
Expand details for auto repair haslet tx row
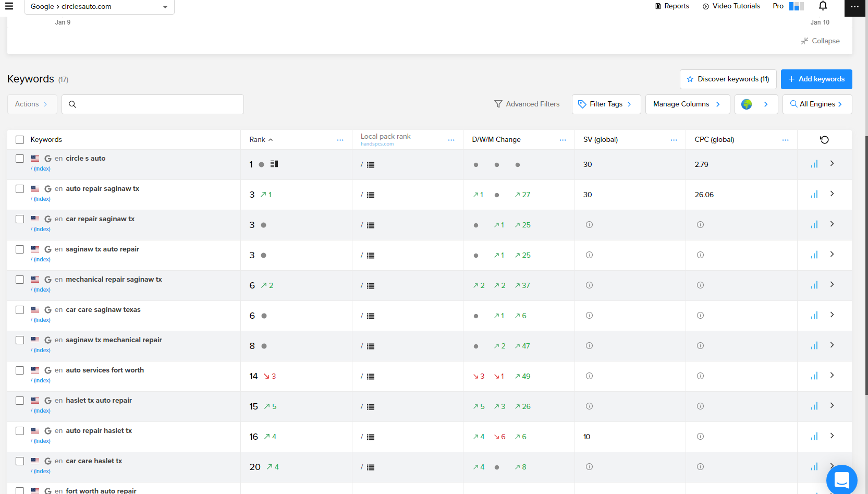tap(832, 436)
